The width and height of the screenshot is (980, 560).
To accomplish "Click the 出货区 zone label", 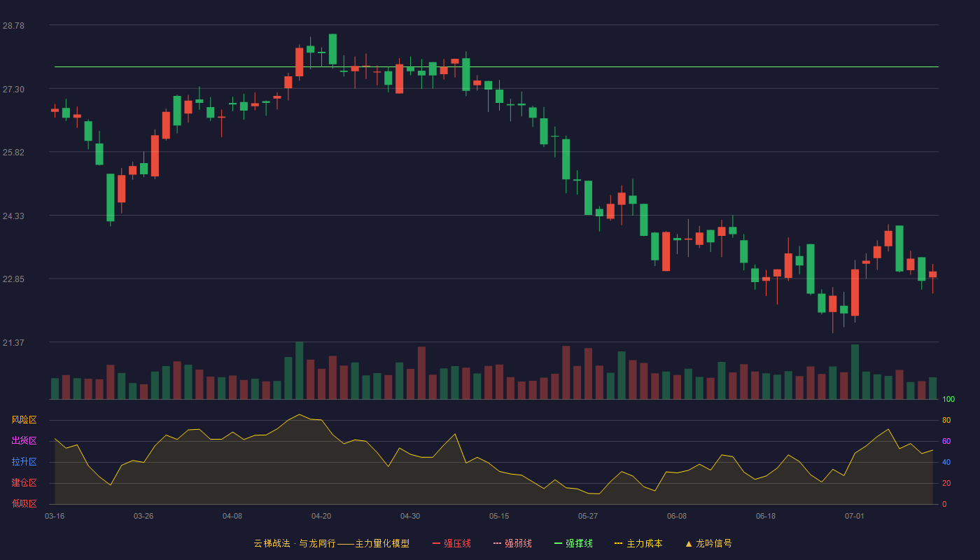I will (24, 441).
